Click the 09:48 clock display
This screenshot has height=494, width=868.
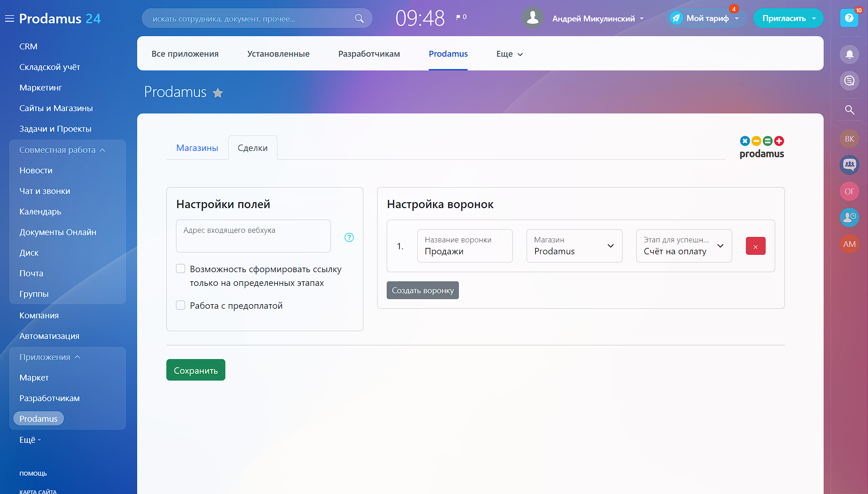click(x=420, y=18)
